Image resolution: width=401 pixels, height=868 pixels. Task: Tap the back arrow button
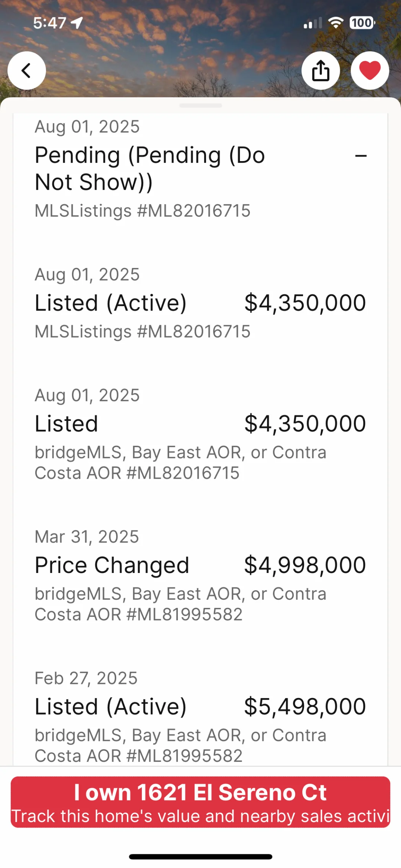27,71
